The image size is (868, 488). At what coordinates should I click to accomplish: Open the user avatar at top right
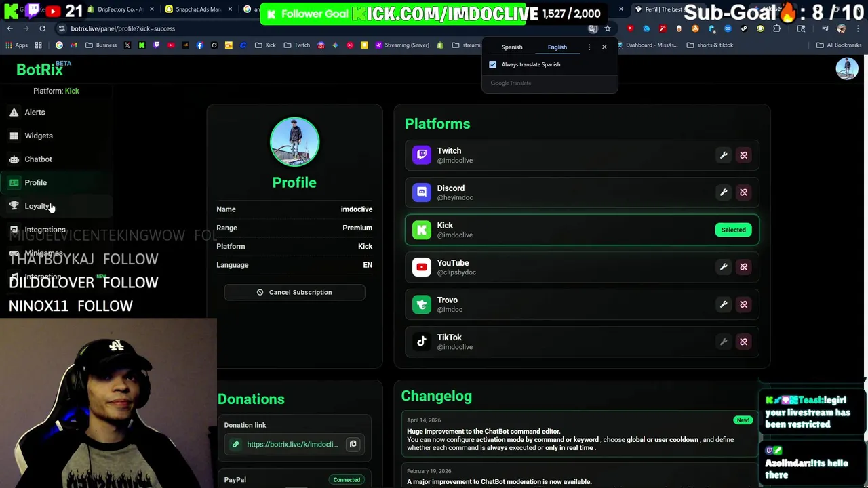click(846, 68)
